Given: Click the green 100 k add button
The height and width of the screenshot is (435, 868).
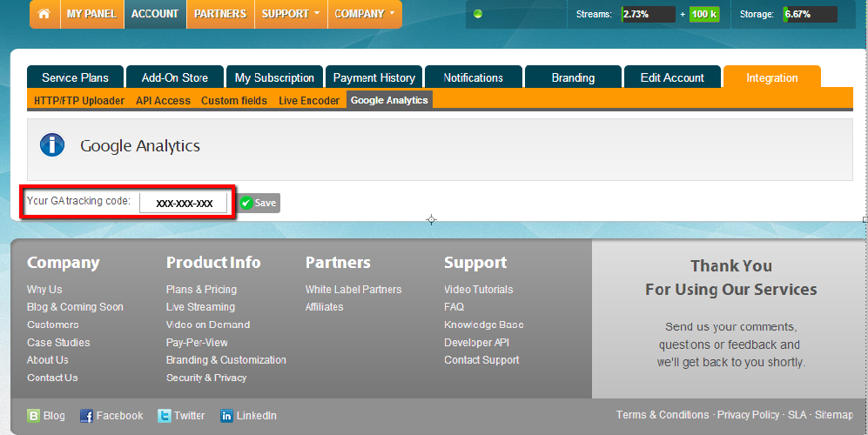Looking at the screenshot, I should click(704, 15).
